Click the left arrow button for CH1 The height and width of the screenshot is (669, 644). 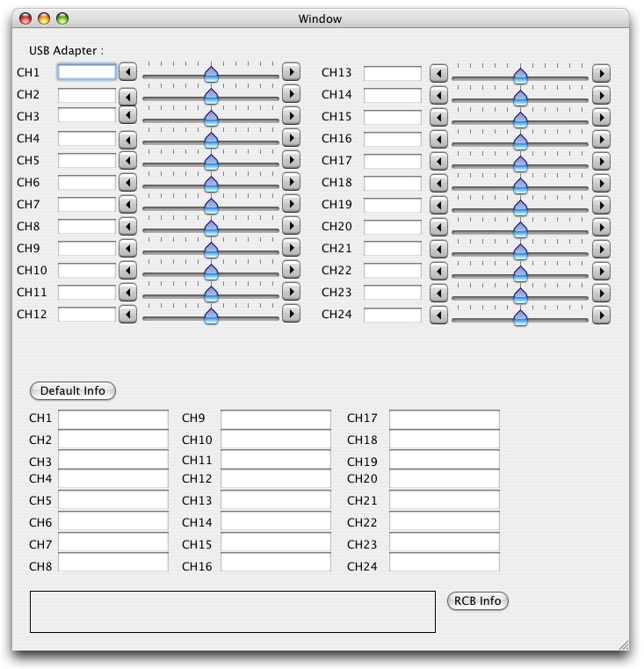pos(127,72)
